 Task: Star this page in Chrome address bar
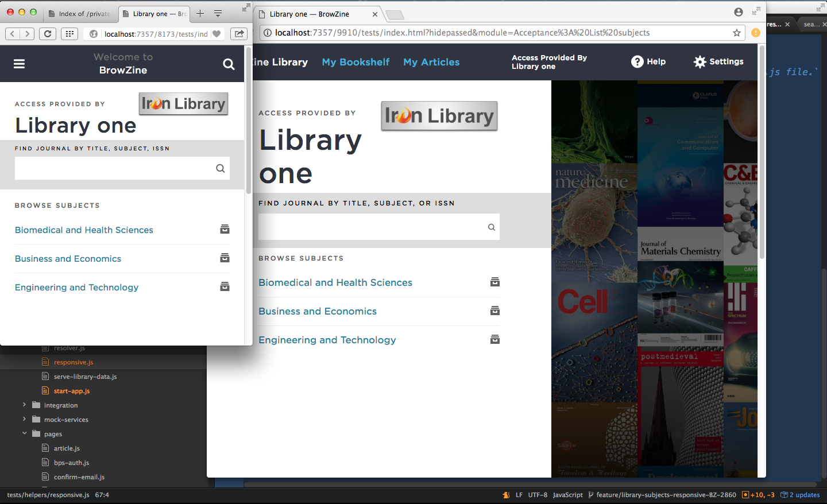coord(737,33)
